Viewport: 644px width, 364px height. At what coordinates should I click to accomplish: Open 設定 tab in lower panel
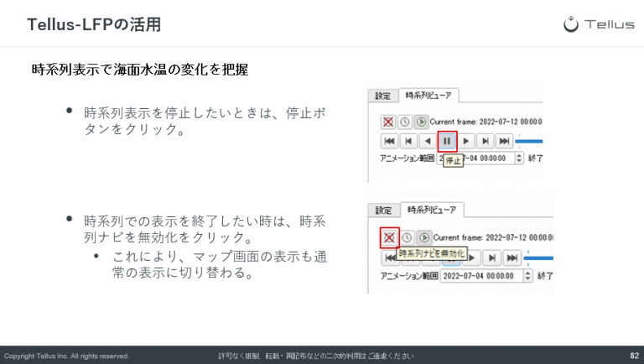point(383,211)
